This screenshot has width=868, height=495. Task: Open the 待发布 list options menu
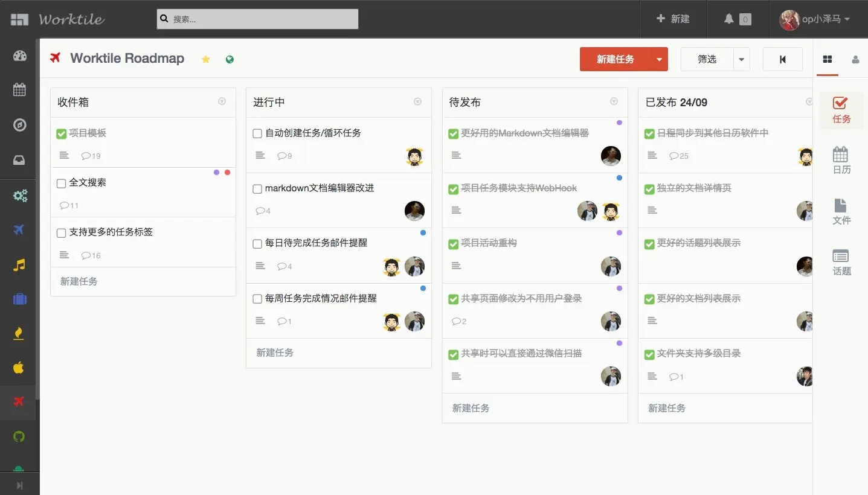pos(614,101)
